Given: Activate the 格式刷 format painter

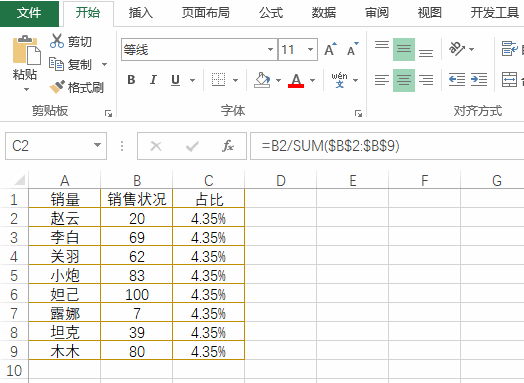Looking at the screenshot, I should [77, 87].
